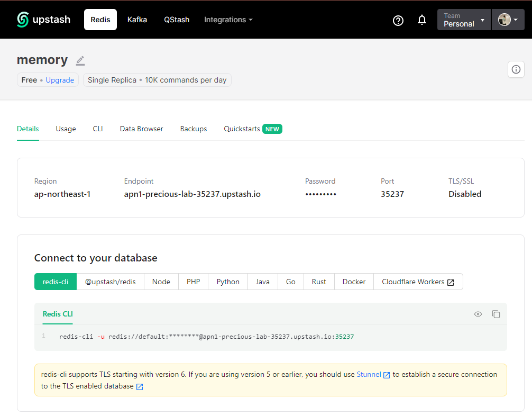532x416 pixels.
Task: Open the user account dropdown arrow
Action: 516,20
